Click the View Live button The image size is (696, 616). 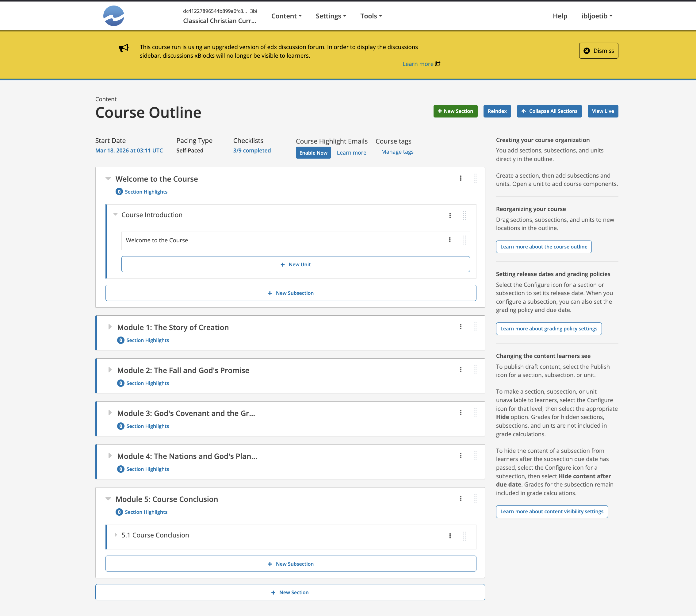(x=603, y=111)
